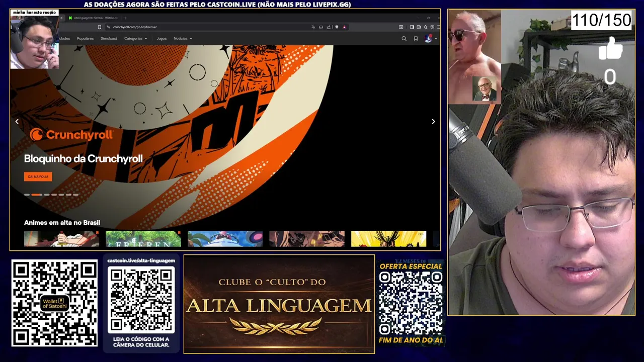
Task: Open the Brave Rewards triangle icon
Action: (x=344, y=27)
